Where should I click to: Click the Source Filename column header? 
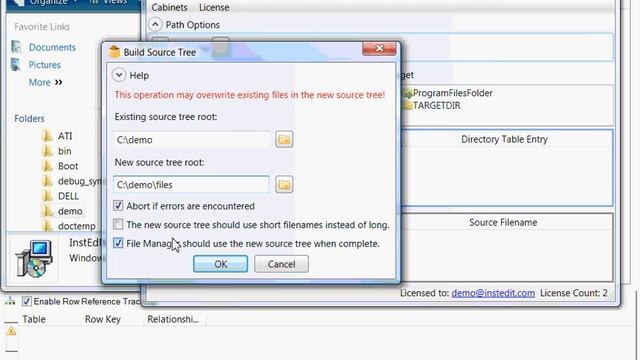pos(503,222)
